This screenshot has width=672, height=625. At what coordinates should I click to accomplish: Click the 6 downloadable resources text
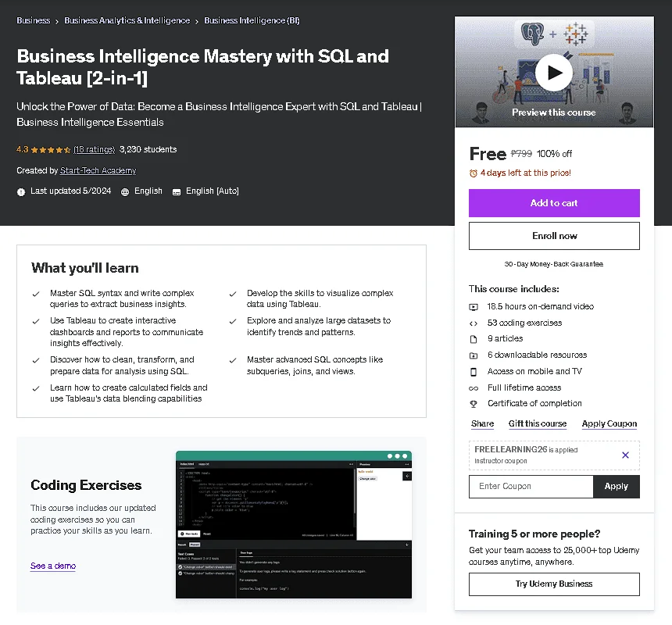click(x=537, y=355)
